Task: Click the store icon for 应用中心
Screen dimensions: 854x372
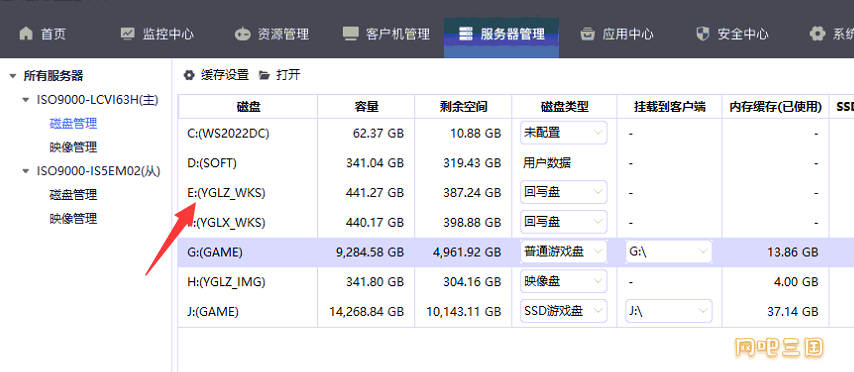Action: click(x=587, y=34)
